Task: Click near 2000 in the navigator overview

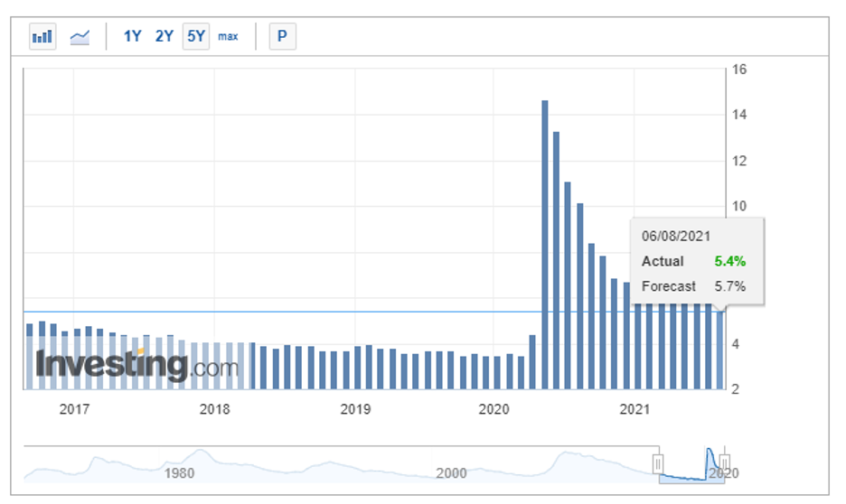Action: click(450, 472)
